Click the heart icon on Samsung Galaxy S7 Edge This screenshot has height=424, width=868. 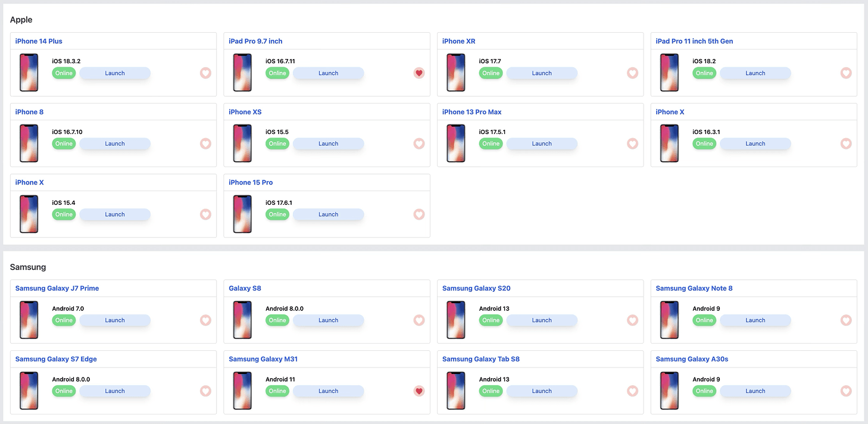(205, 391)
